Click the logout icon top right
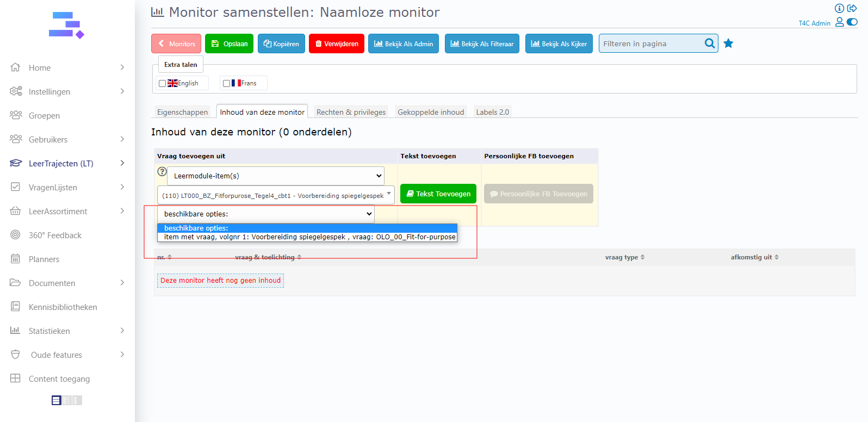This screenshot has width=868, height=422. 852,8
